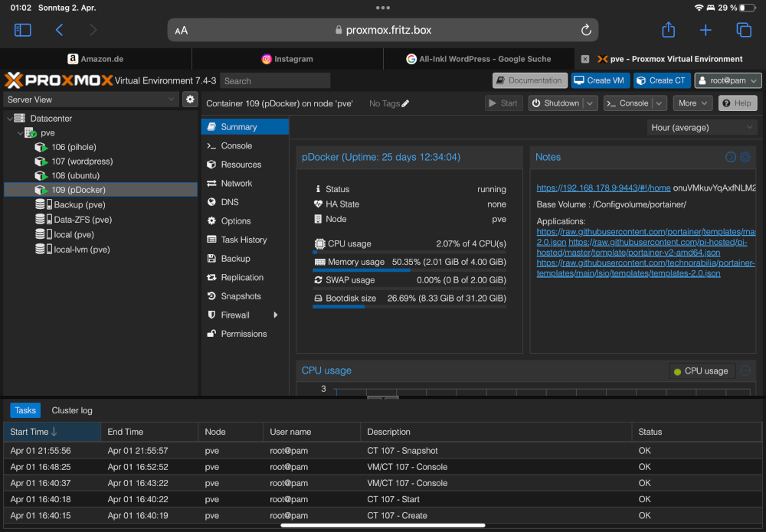This screenshot has height=532, width=766.
Task: Open the More actions menu
Action: point(692,103)
